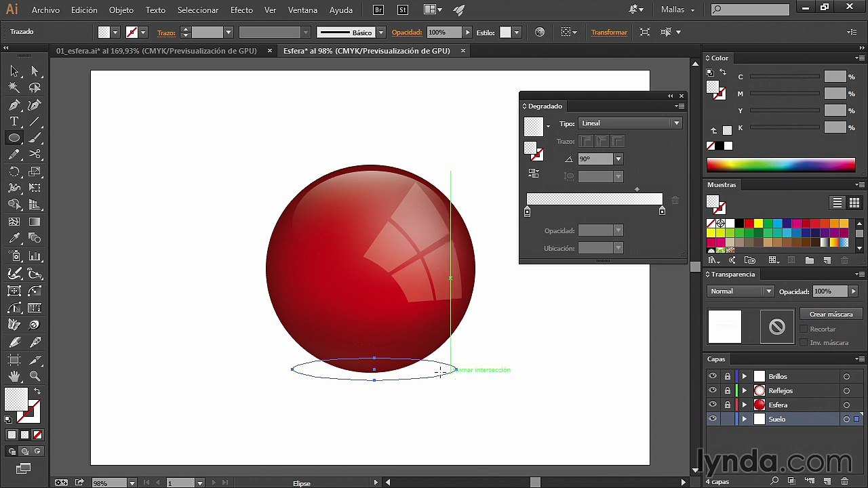Click the Trazo link in control bar
This screenshot has width=868, height=488.
click(166, 33)
